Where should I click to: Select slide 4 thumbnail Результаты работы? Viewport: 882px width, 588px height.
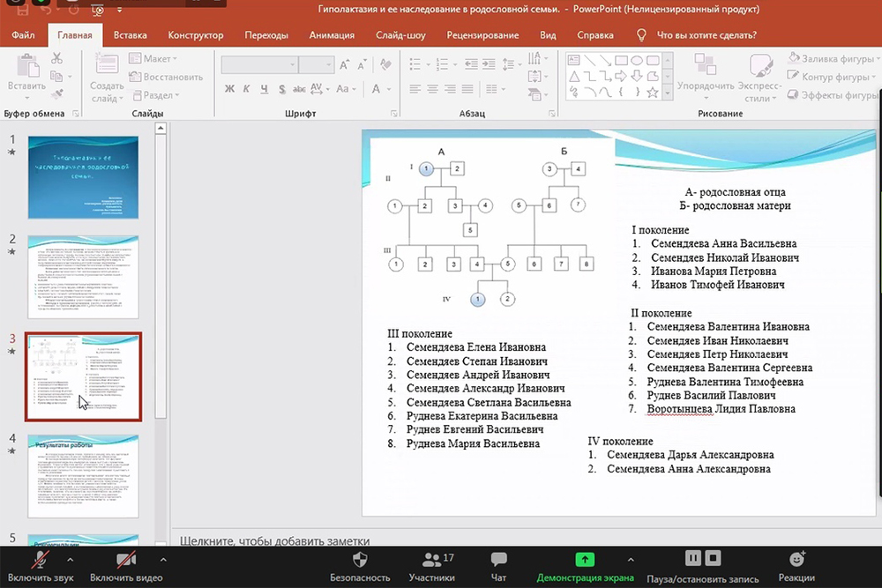[x=84, y=476]
